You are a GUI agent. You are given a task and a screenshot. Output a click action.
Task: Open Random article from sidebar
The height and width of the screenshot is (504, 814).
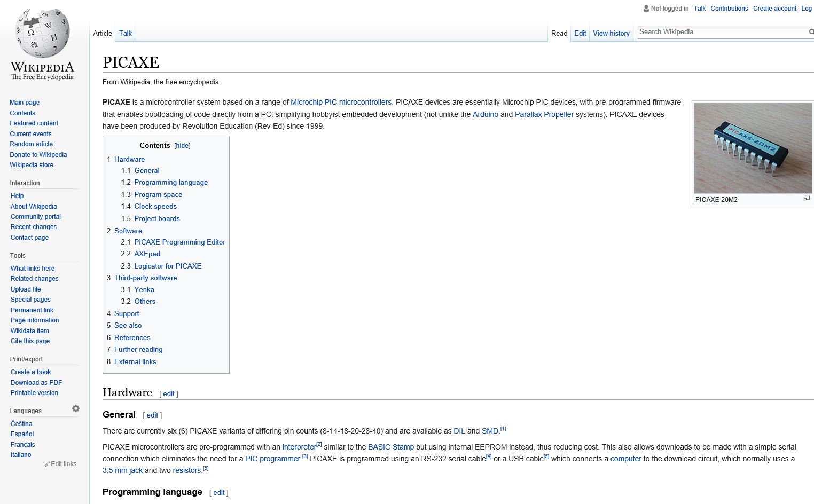click(x=31, y=144)
